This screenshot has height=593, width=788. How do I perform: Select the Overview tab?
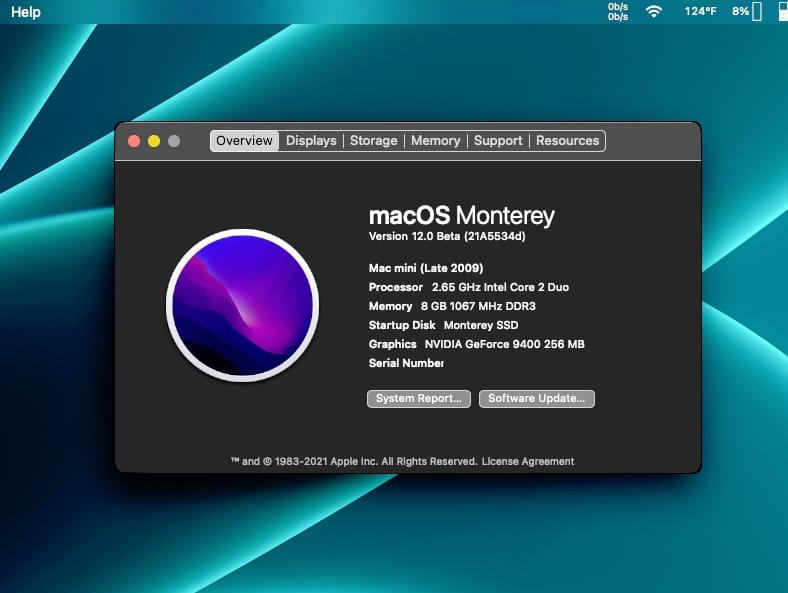pyautogui.click(x=244, y=141)
